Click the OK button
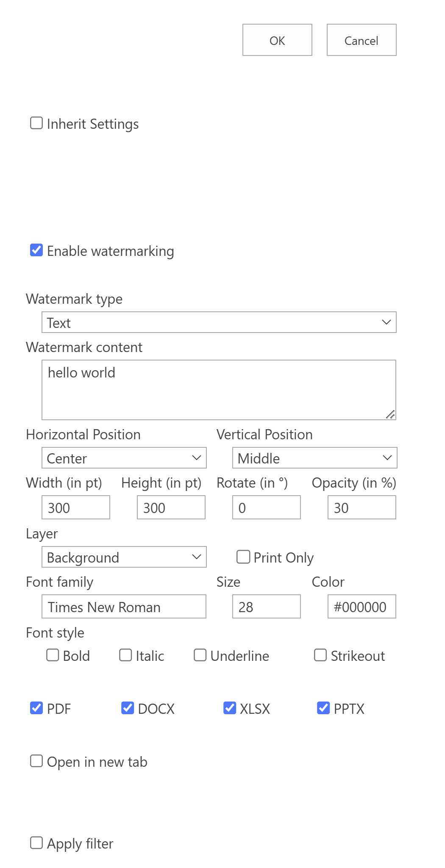Screen dimensions: 445x868 pos(277,40)
